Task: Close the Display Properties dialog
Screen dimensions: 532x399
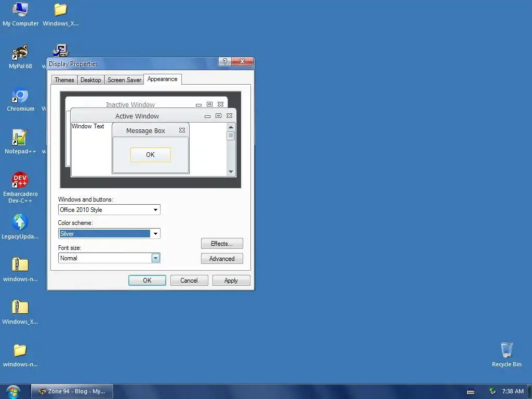Action: [x=242, y=61]
